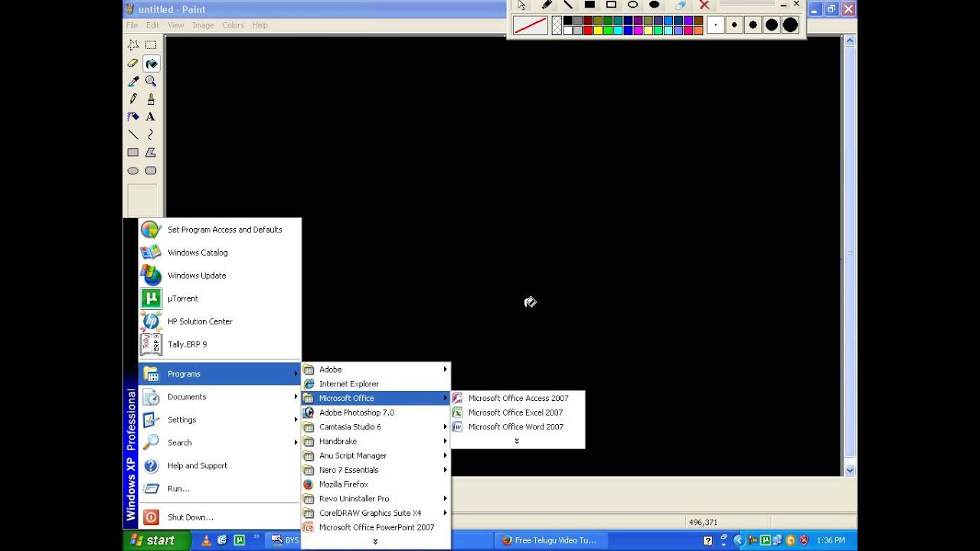Image resolution: width=980 pixels, height=551 pixels.
Task: Choose the transparent hatched color swatch
Action: pos(557,25)
